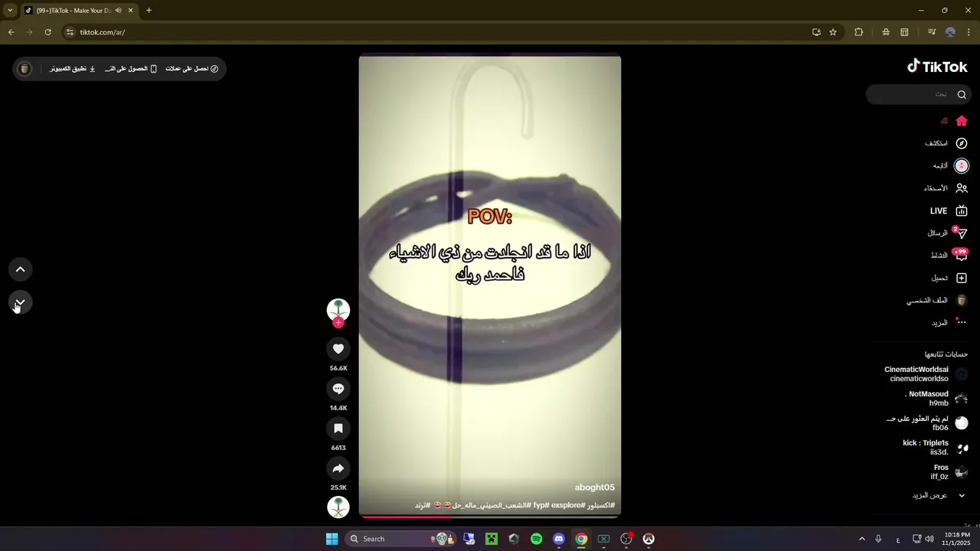980x551 pixels.
Task: Like the video with the heart icon
Action: click(x=338, y=349)
